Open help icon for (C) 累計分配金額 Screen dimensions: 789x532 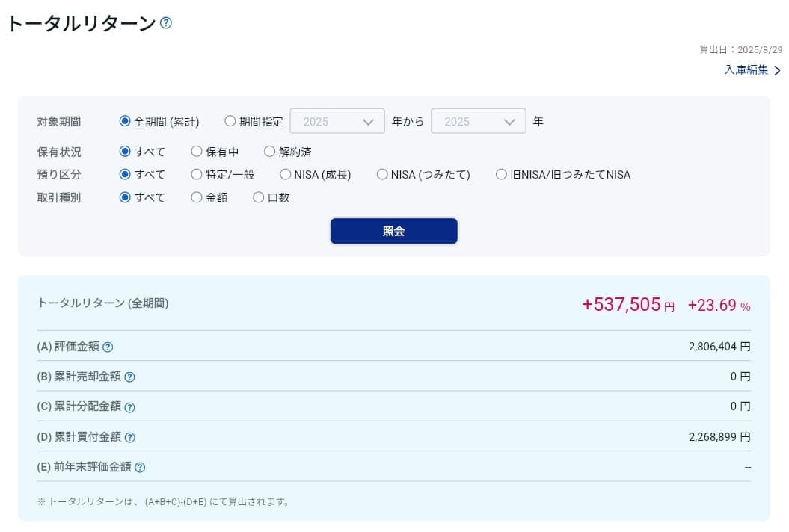tap(129, 407)
